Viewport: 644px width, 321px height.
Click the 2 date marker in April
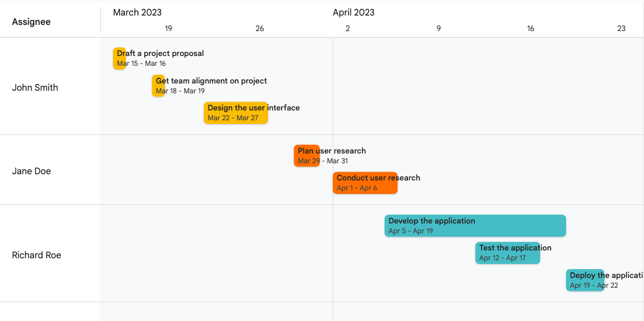click(x=348, y=29)
